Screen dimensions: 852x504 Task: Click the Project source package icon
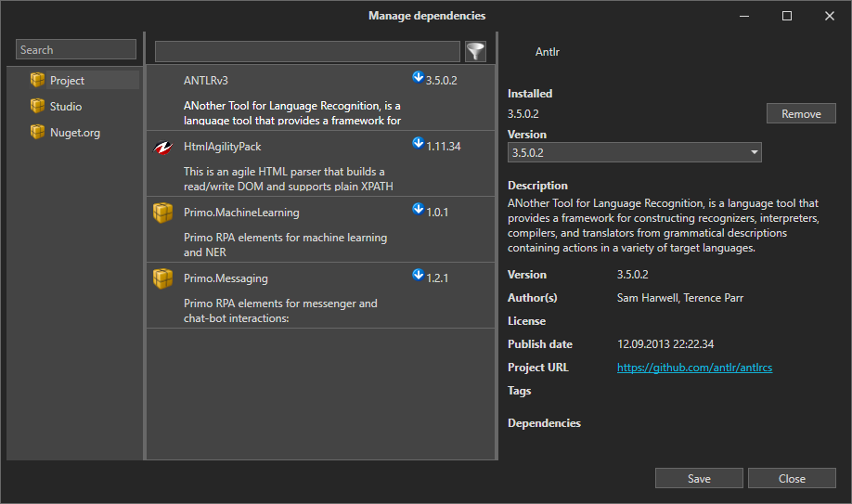(37, 80)
